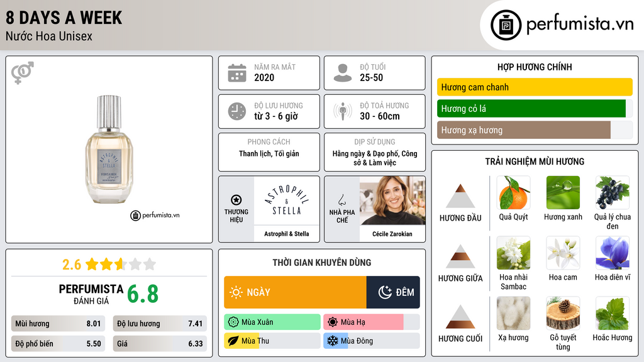
Task: Open the Quả lý chua đen note image
Action: (x=613, y=192)
